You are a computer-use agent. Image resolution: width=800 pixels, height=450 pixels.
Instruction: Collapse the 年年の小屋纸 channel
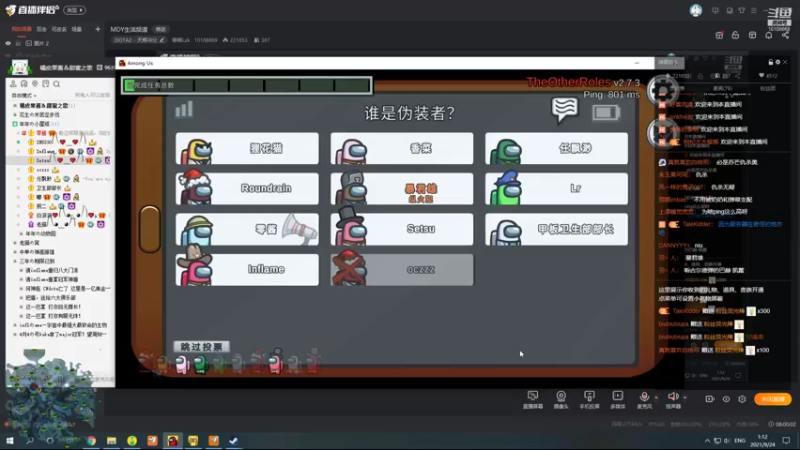pyautogui.click(x=15, y=123)
